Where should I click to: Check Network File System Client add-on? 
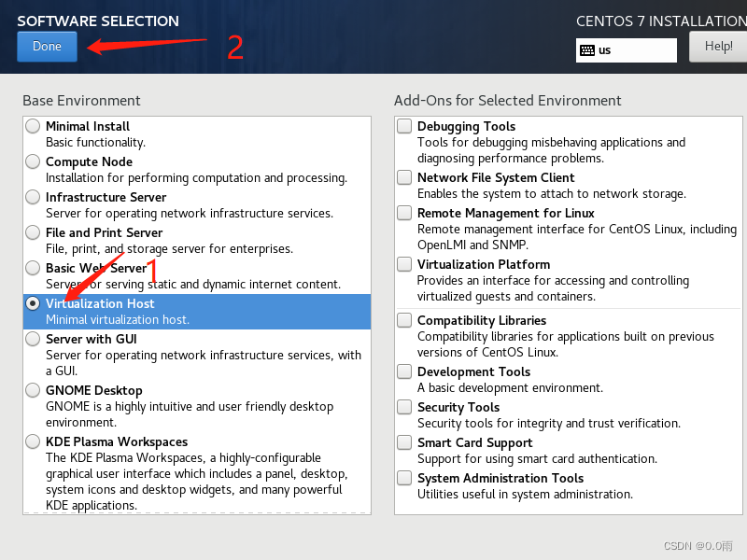point(404,177)
